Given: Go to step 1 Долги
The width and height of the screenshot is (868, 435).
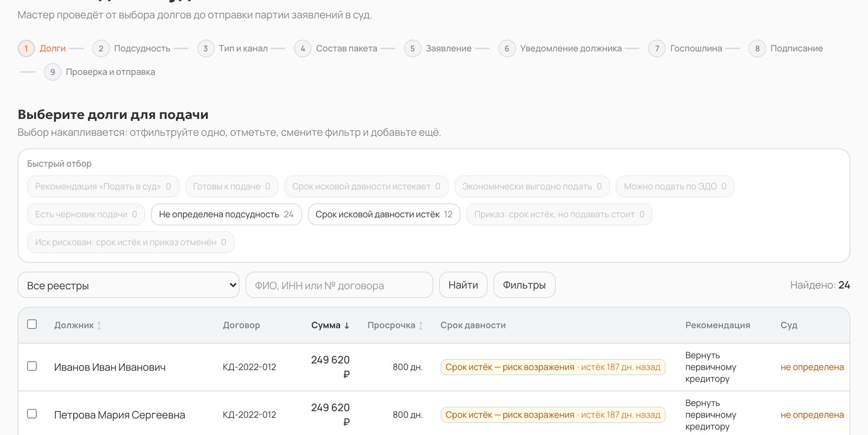Looking at the screenshot, I should pos(42,48).
